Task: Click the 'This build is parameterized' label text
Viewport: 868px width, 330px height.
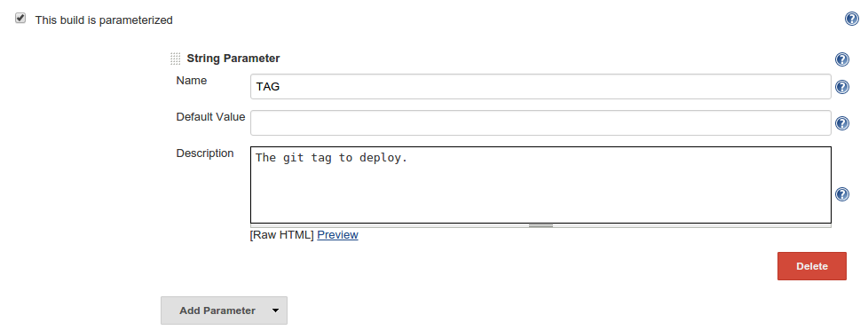Action: click(104, 20)
